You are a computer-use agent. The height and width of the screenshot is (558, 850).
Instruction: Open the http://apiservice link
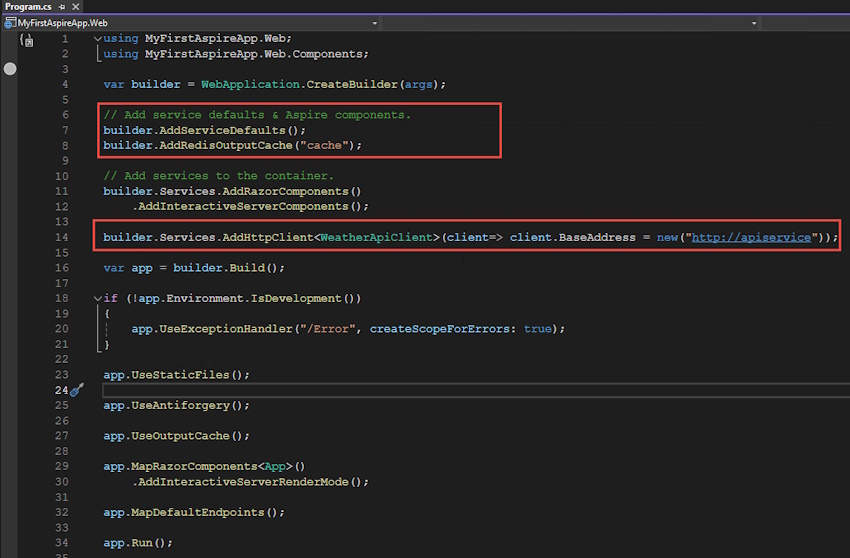tap(751, 238)
